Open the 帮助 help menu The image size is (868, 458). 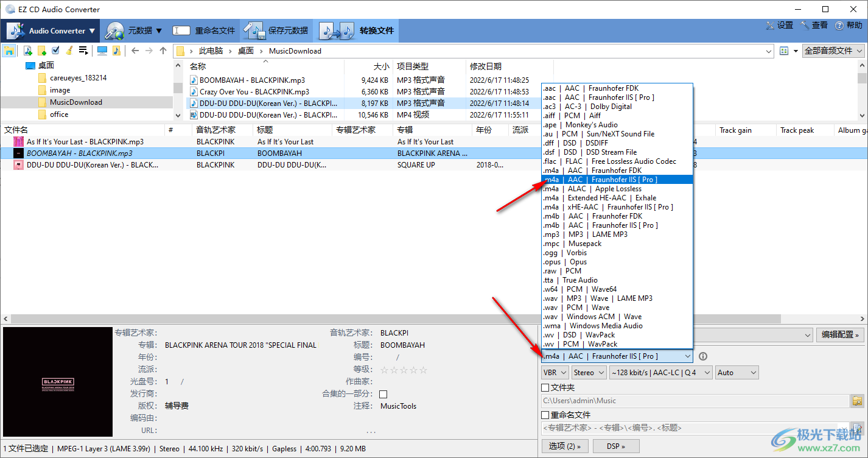(x=849, y=25)
